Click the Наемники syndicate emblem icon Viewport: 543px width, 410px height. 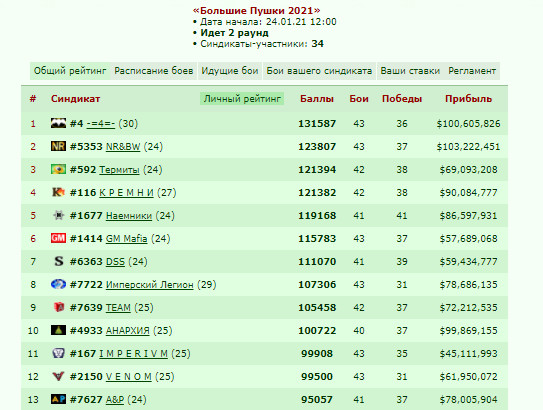(x=58, y=215)
